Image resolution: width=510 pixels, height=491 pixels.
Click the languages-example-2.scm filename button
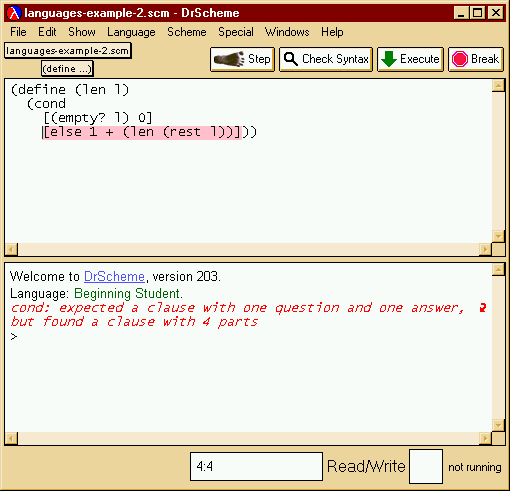point(68,51)
